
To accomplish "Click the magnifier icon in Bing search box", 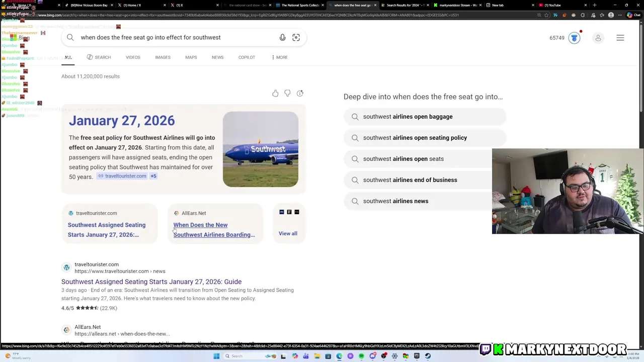I will pos(70,37).
